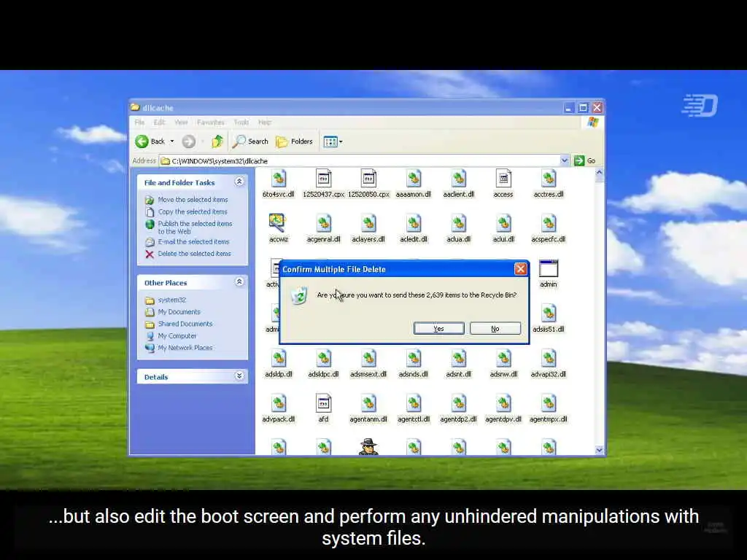Click Publish the selected items to the Web
This screenshot has height=560, width=747.
195,227
